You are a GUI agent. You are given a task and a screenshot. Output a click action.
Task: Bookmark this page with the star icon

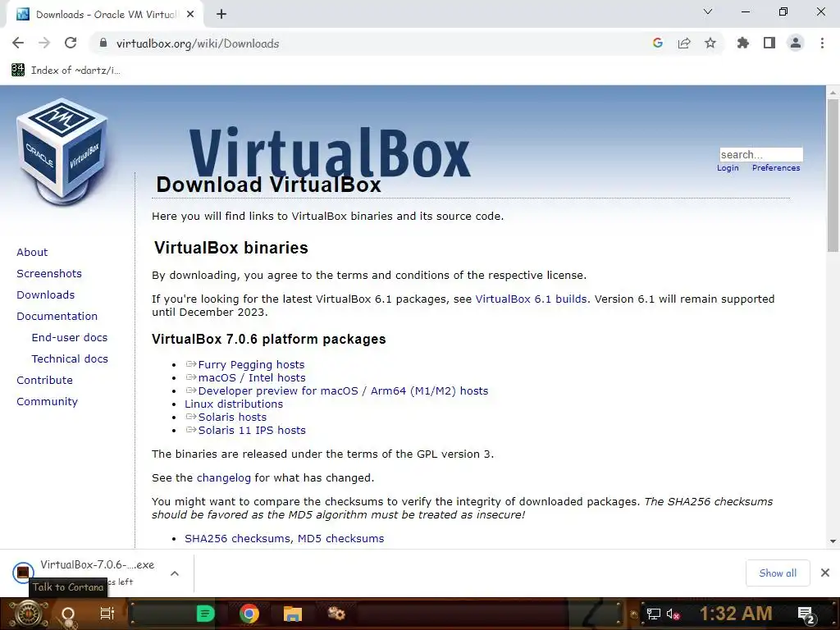pos(710,43)
